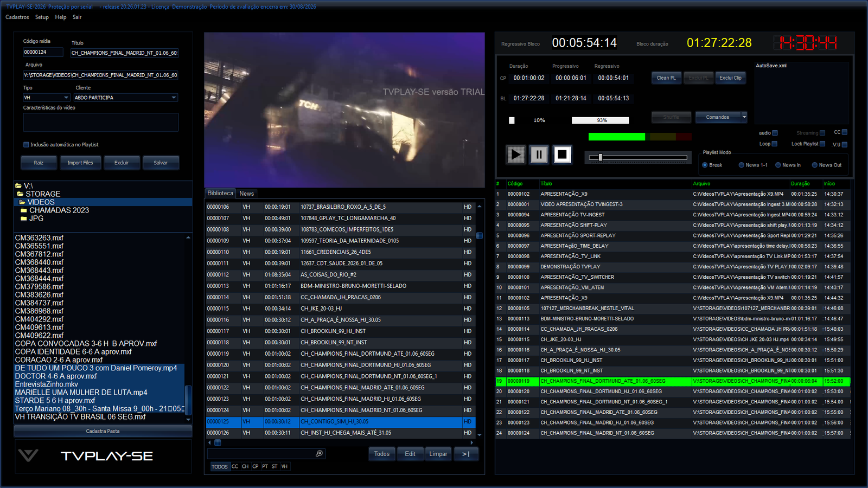This screenshot has width=868, height=488.
Task: Open the Help menu
Action: pyautogui.click(x=61, y=17)
